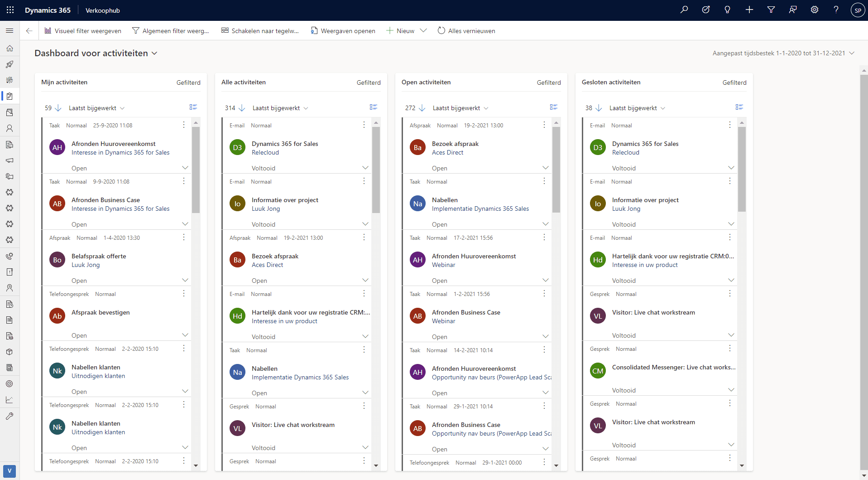
Task: Click scrollbar thumb of Mijn activiteiten list
Action: point(196,170)
